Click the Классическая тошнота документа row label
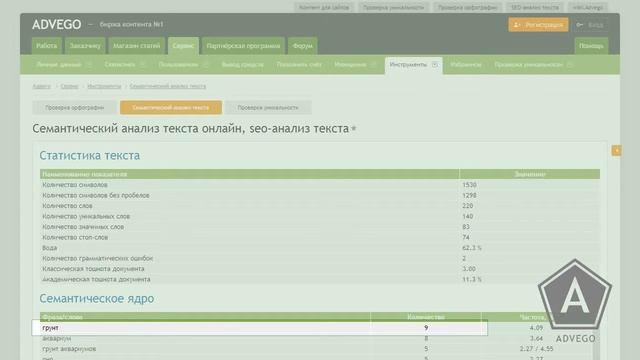The height and width of the screenshot is (360, 640). click(93, 269)
